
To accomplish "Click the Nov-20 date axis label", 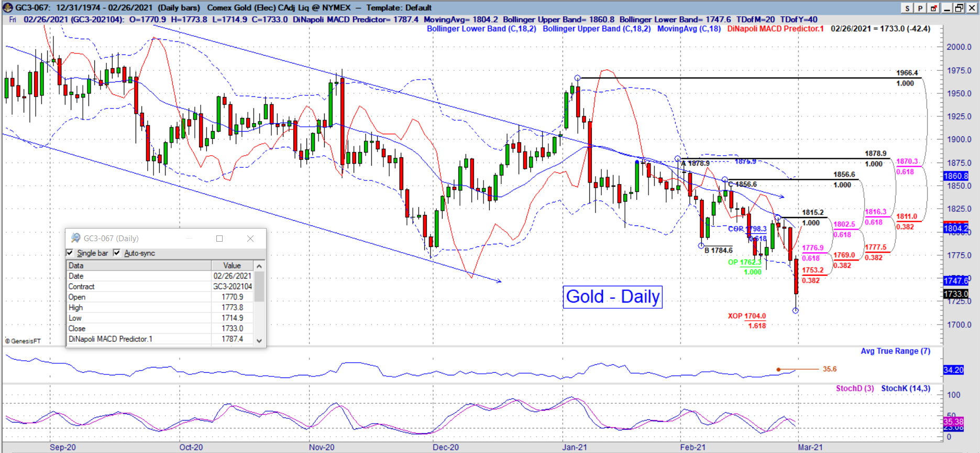I will coord(322,447).
